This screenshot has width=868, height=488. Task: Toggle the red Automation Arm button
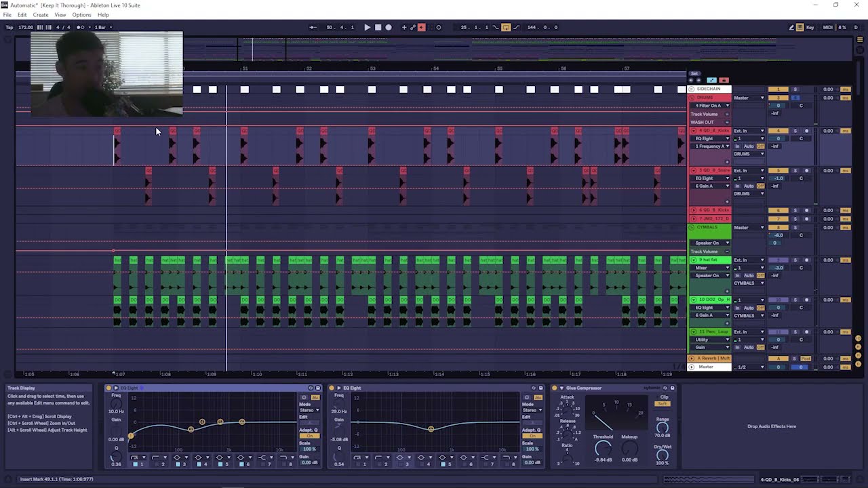pos(421,27)
